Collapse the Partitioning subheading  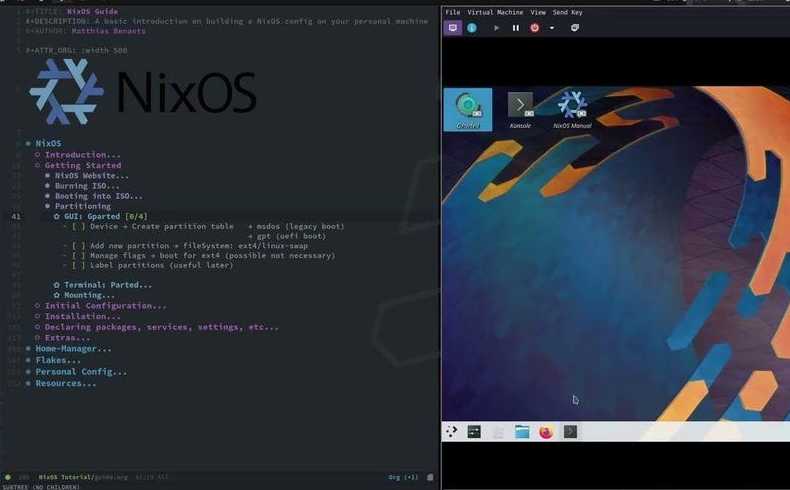point(83,206)
